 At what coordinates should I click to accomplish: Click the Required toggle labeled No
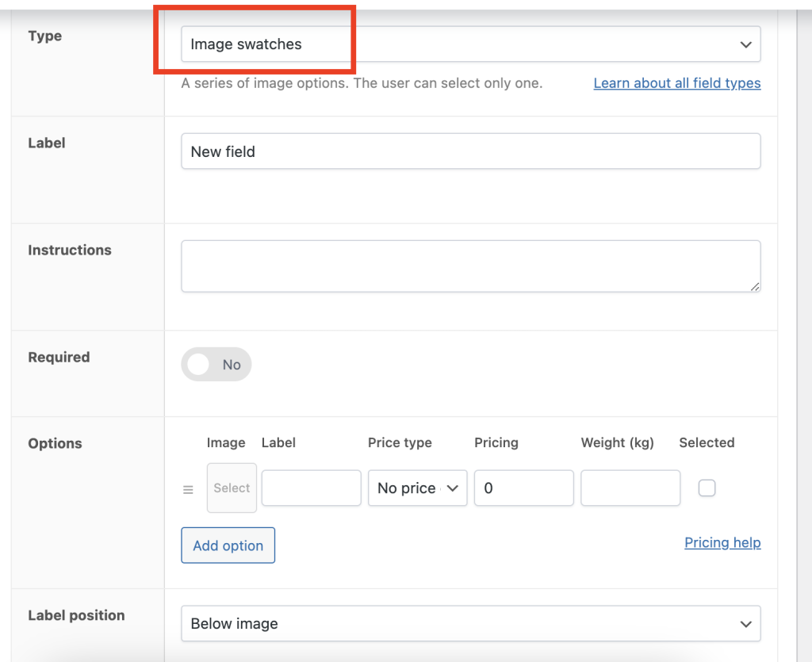216,364
